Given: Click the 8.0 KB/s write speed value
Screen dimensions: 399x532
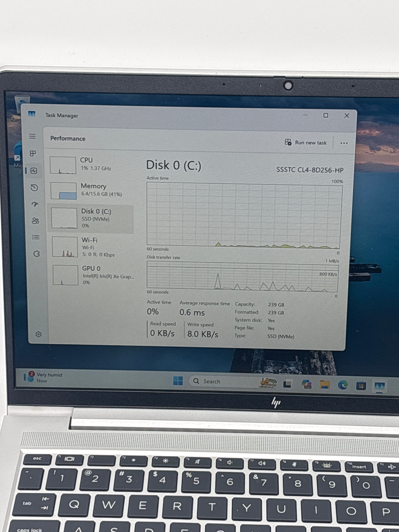Looking at the screenshot, I should click(203, 334).
